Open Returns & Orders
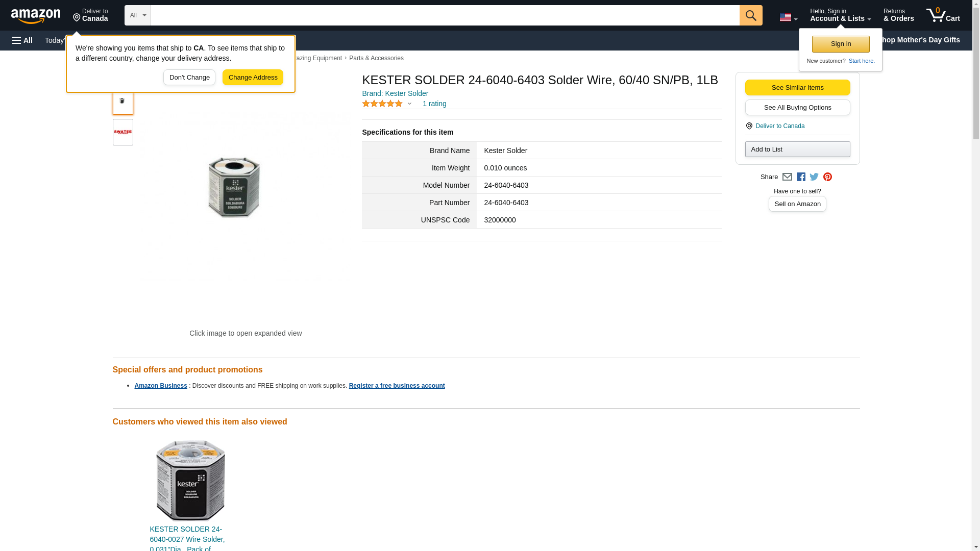 tap(898, 15)
